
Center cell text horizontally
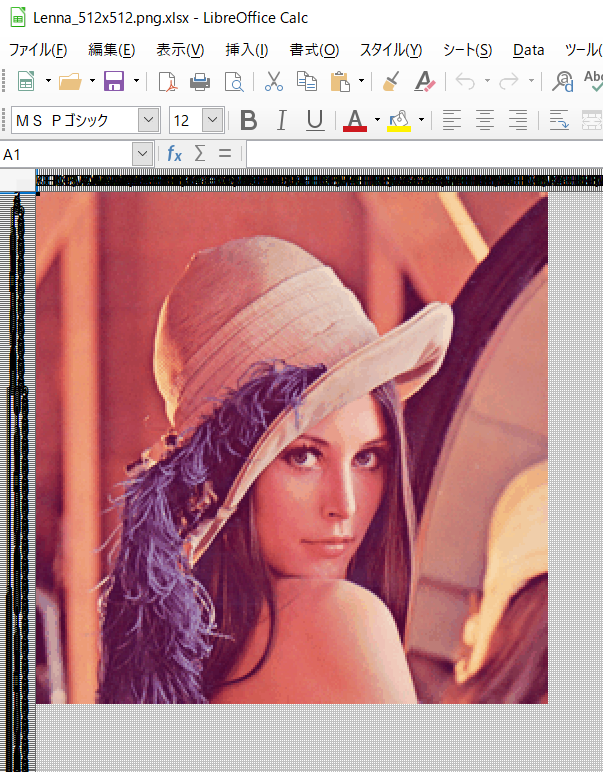(485, 120)
